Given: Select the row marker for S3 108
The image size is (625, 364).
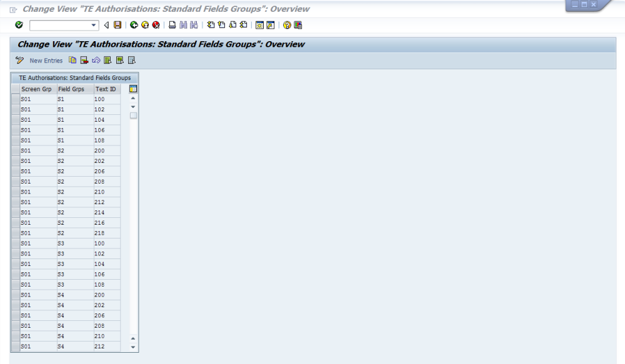Looking at the screenshot, I should (x=16, y=284).
